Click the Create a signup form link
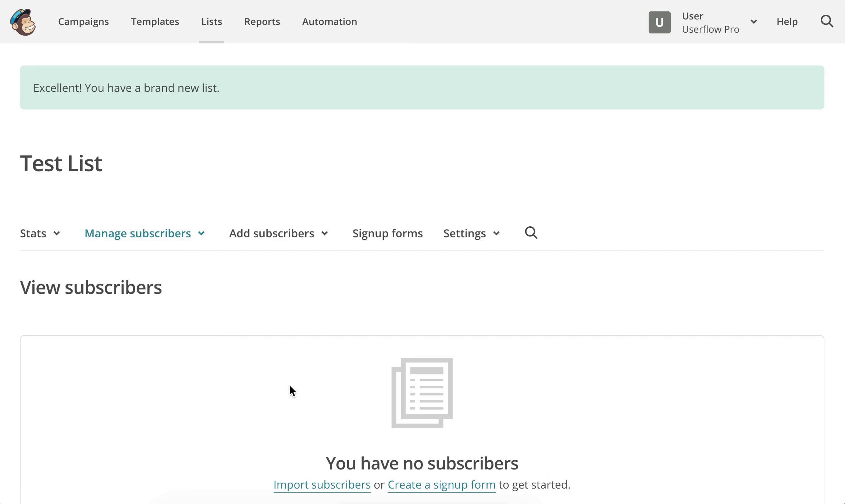Screen dimensions: 845x504 (x=441, y=484)
